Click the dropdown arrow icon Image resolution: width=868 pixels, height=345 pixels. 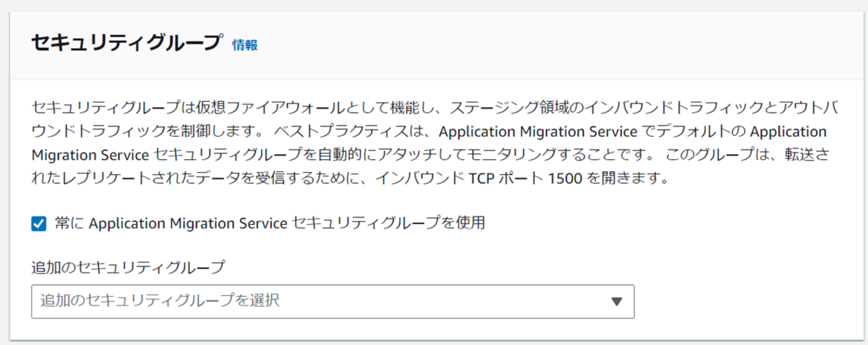(x=616, y=302)
